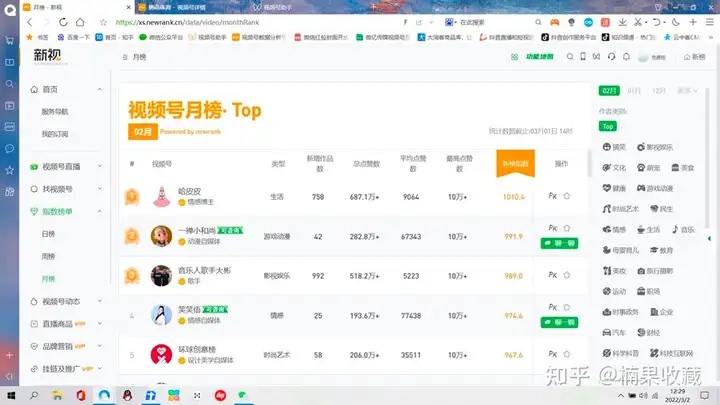Viewport: 720px width, 405px height.
Task: Collapse the 首页 sidebar section
Action: [x=100, y=89]
